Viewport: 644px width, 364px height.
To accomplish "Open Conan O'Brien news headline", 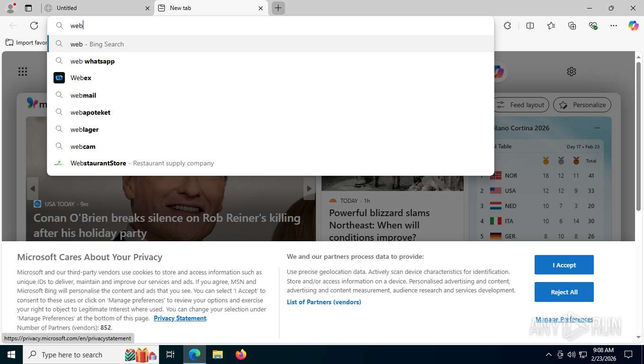I will 167,225.
